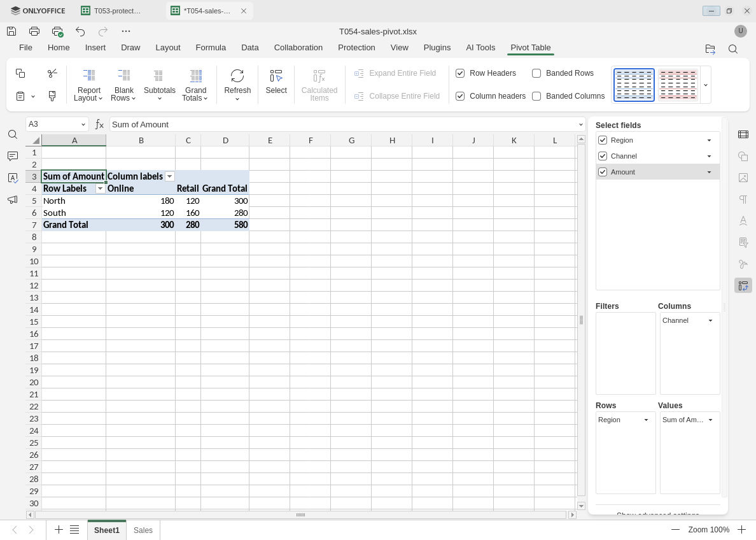Open the Cell settings right sidebar icon
The height and width of the screenshot is (540, 756).
pyautogui.click(x=743, y=134)
